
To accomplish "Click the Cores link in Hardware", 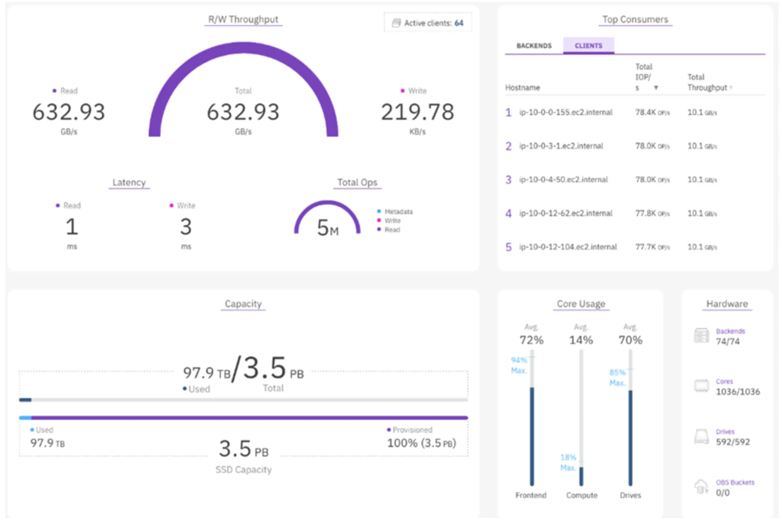I will [x=724, y=382].
